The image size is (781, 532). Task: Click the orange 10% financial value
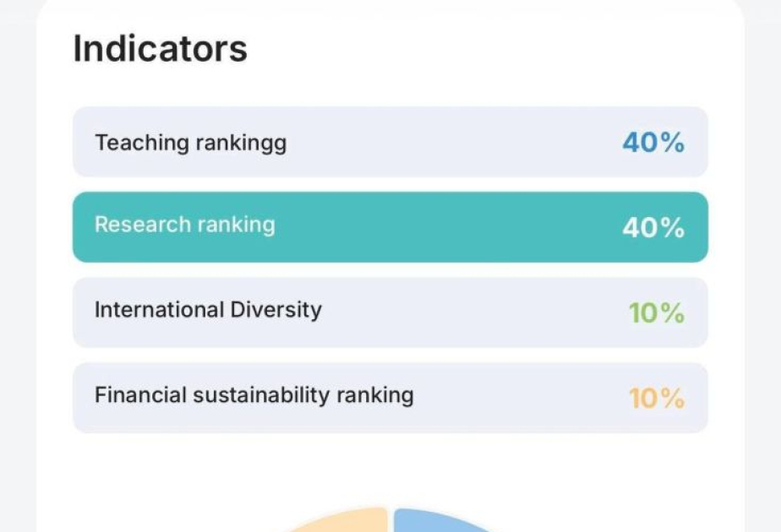[x=657, y=398]
